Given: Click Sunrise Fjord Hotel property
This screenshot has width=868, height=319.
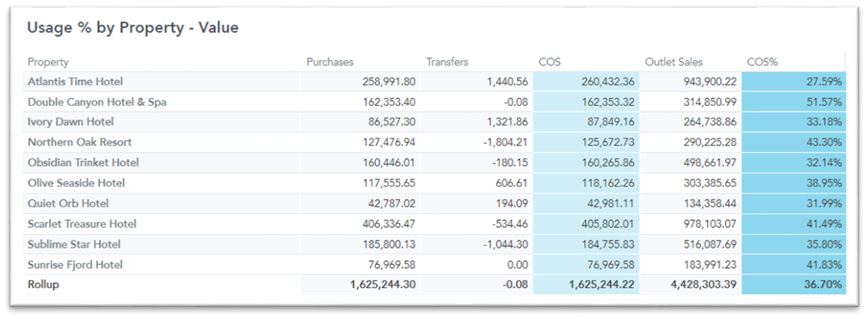Looking at the screenshot, I should pos(76,265).
